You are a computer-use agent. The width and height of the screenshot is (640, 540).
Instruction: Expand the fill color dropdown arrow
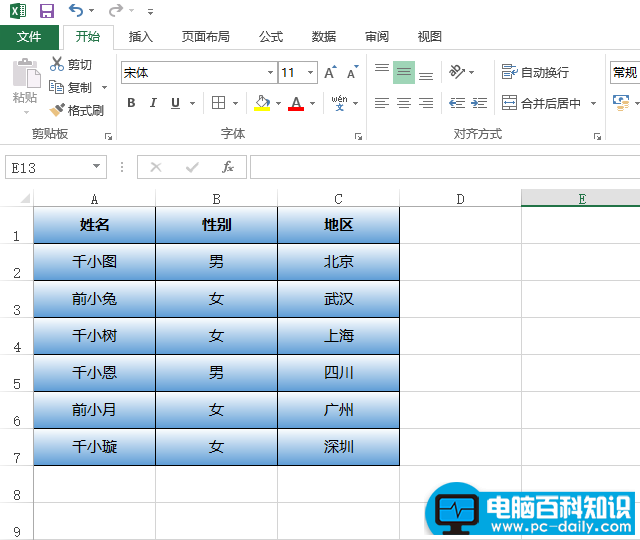pos(278,103)
